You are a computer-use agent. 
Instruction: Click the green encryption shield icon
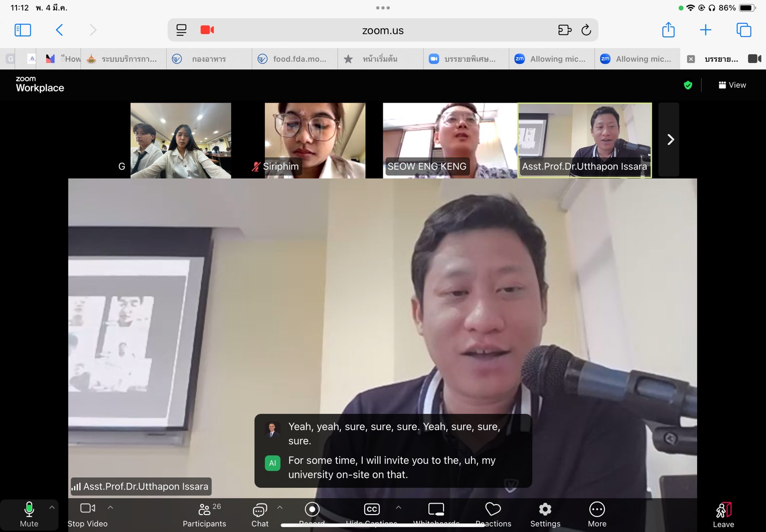pyautogui.click(x=688, y=85)
